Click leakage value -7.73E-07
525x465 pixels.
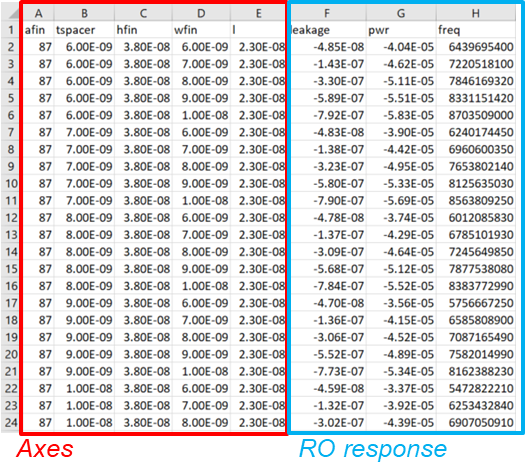click(327, 371)
